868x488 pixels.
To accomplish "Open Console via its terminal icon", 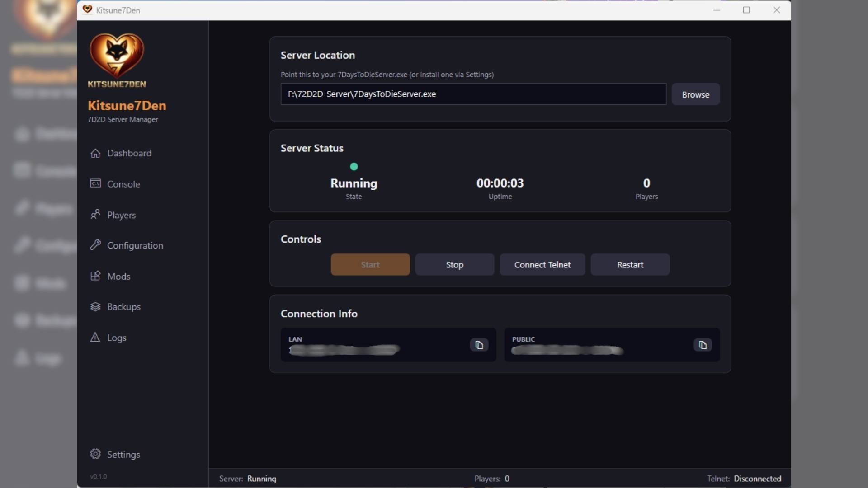I will point(95,183).
